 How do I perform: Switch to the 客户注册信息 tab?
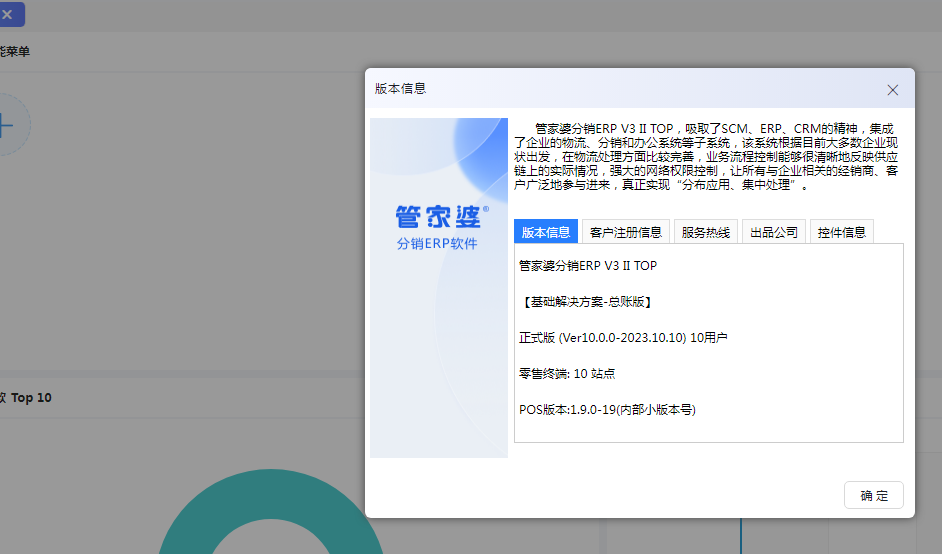[625, 232]
